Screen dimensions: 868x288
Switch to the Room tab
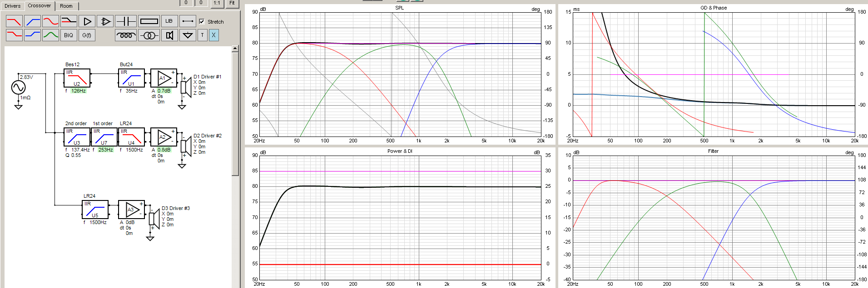(x=66, y=6)
